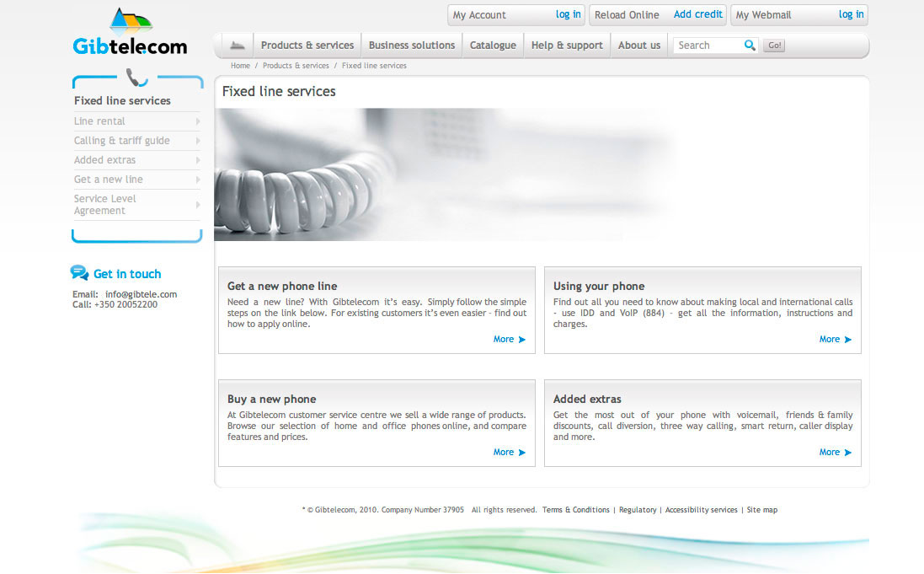Click the search magnifier icon
The height and width of the screenshot is (574, 924).
tap(750, 45)
